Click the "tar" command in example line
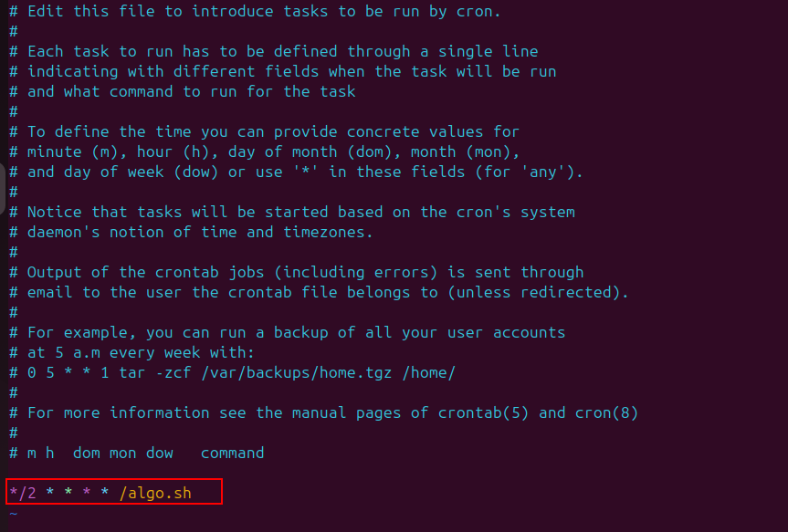Image resolution: width=788 pixels, height=532 pixels. tap(132, 372)
